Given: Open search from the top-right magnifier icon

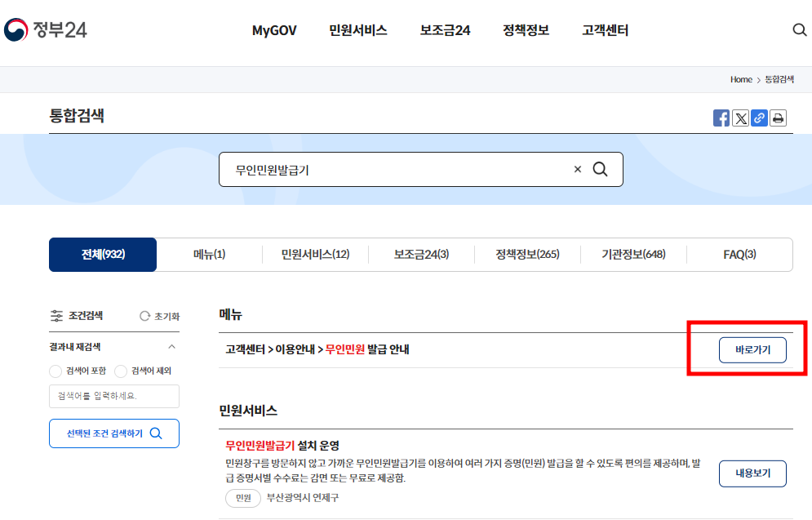Looking at the screenshot, I should pos(798,29).
